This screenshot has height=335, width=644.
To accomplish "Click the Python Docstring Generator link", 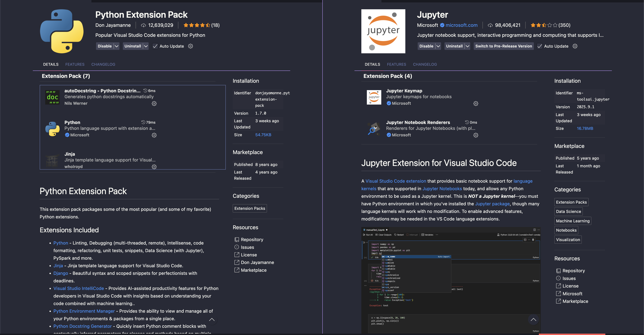I will coord(82,326).
